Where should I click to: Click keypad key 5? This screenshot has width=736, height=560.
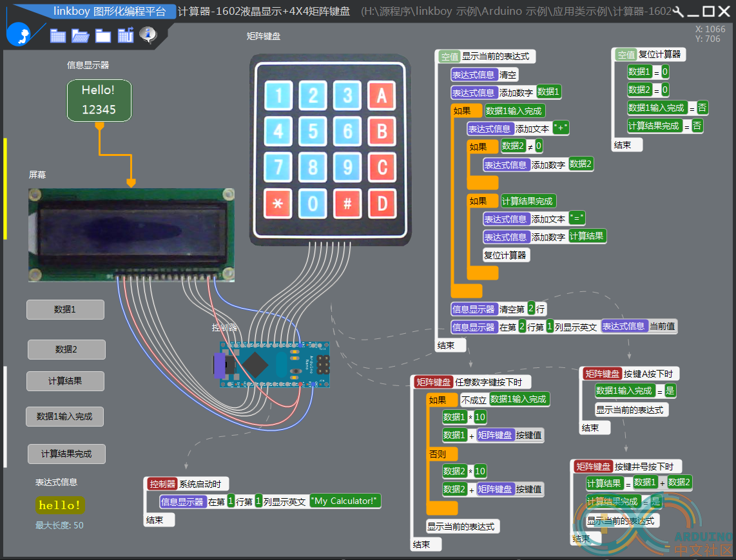pyautogui.click(x=313, y=131)
